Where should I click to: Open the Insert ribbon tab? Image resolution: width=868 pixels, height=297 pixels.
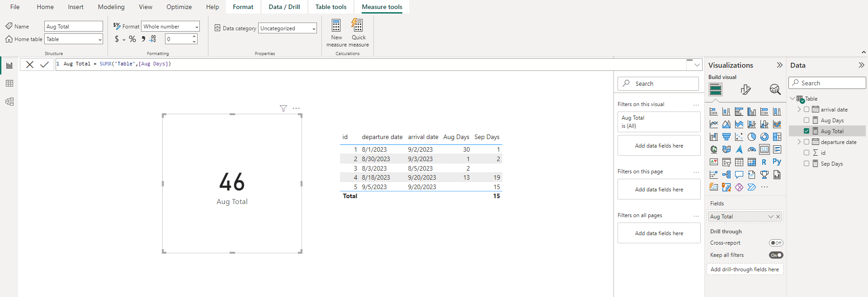tap(75, 7)
